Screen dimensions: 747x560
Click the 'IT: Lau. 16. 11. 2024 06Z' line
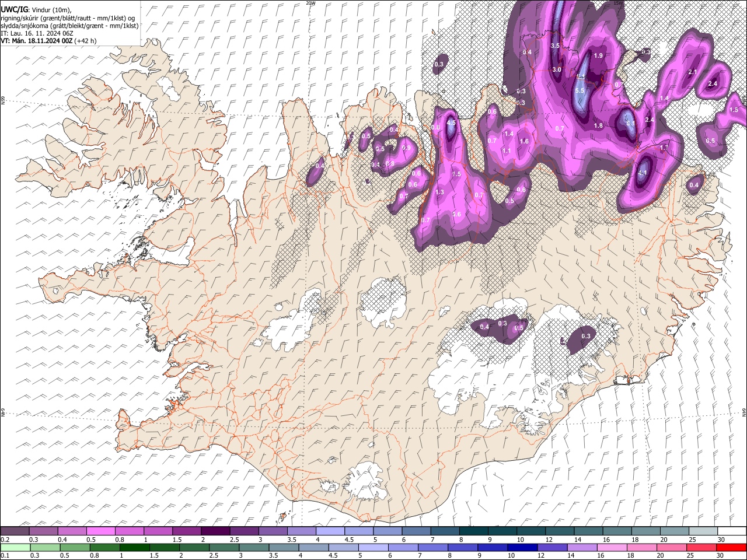pyautogui.click(x=37, y=33)
